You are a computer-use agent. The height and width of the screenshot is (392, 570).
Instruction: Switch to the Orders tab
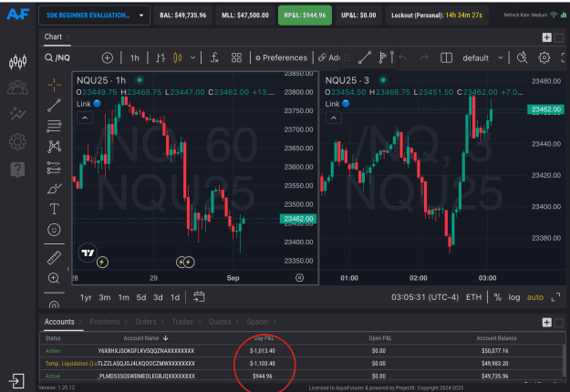[146, 322]
